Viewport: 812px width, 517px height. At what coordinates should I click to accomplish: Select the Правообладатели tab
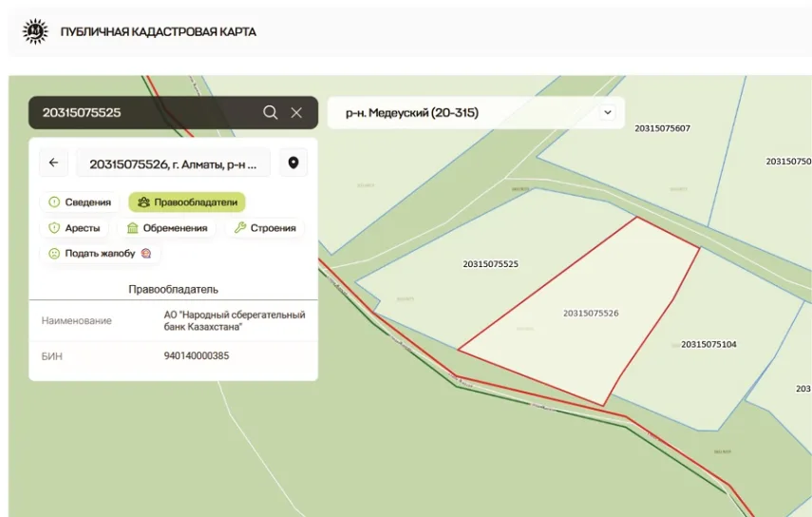pos(187,202)
